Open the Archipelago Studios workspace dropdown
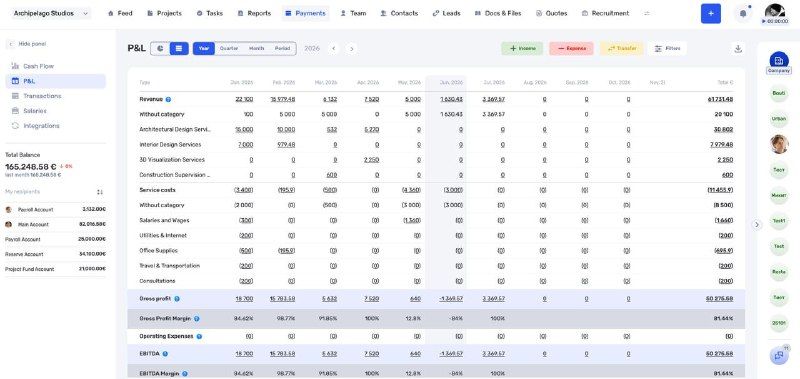 click(x=50, y=13)
